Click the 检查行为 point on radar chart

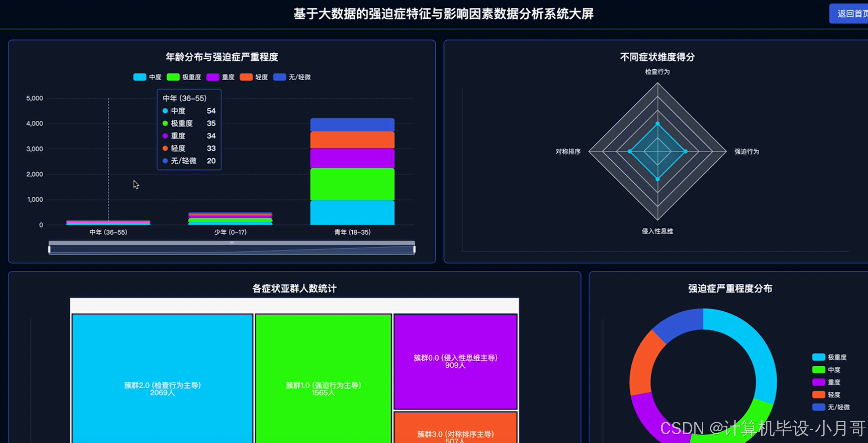pos(658,123)
